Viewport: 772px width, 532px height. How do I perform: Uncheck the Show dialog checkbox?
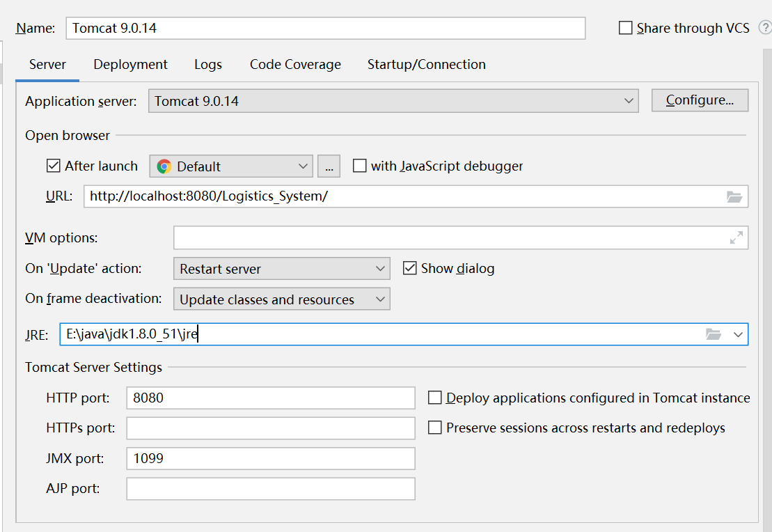click(x=409, y=269)
